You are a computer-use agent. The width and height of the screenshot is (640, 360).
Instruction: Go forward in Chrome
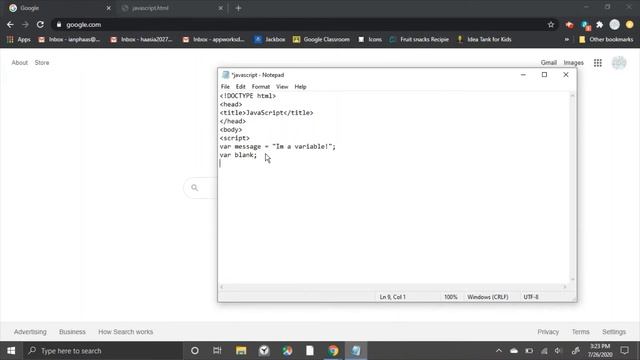coord(25,24)
